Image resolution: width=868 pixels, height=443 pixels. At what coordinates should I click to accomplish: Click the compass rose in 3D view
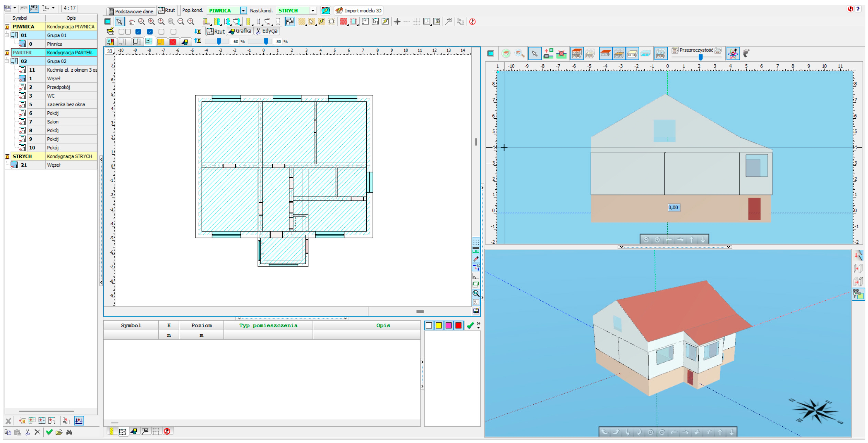tap(816, 411)
